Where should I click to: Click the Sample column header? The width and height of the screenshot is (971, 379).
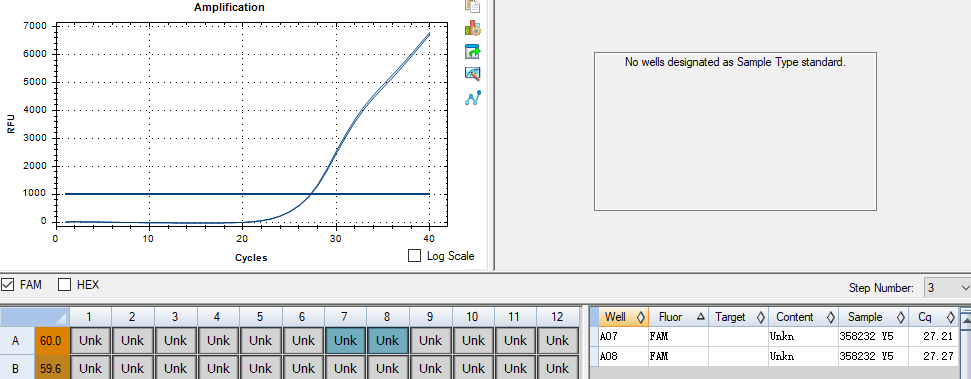[x=873, y=317]
